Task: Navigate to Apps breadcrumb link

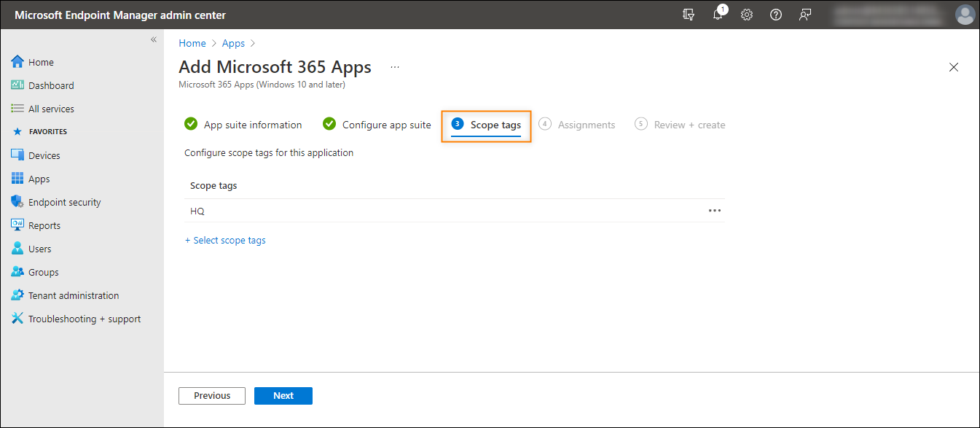Action: 233,43
